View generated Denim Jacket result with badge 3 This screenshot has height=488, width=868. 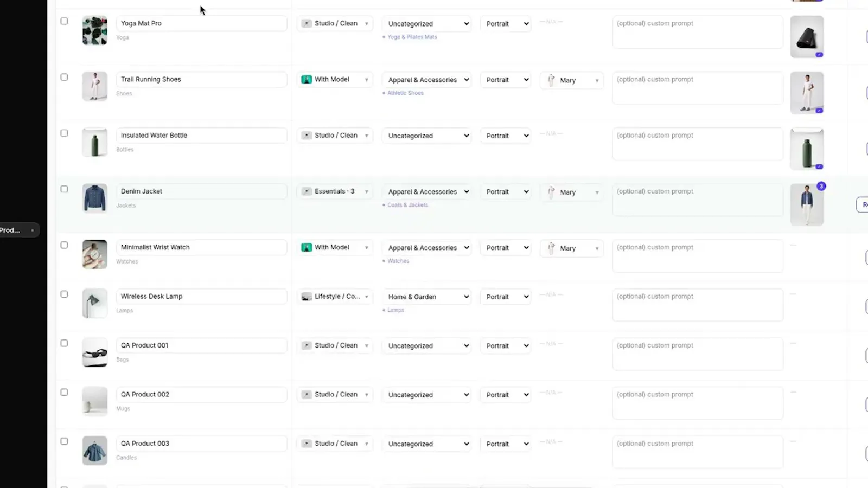(807, 204)
